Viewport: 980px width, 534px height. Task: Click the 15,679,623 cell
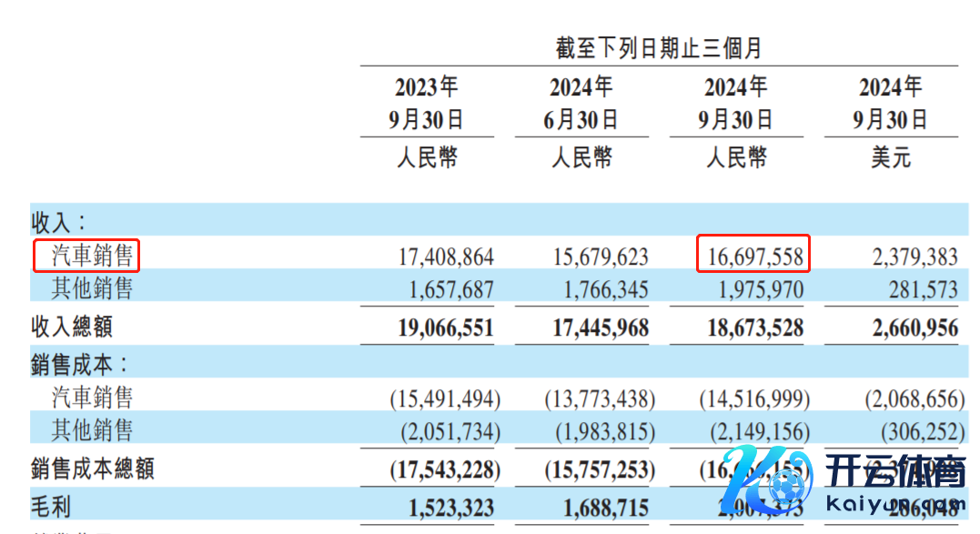click(600, 257)
